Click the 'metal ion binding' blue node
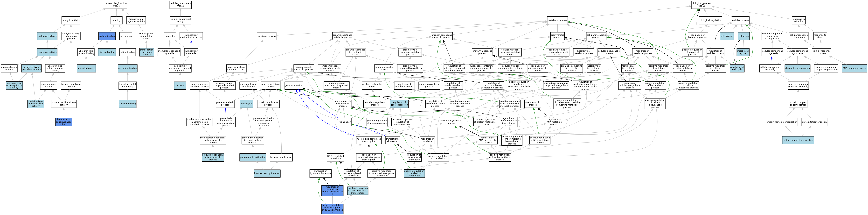The image size is (868, 215). (127, 68)
